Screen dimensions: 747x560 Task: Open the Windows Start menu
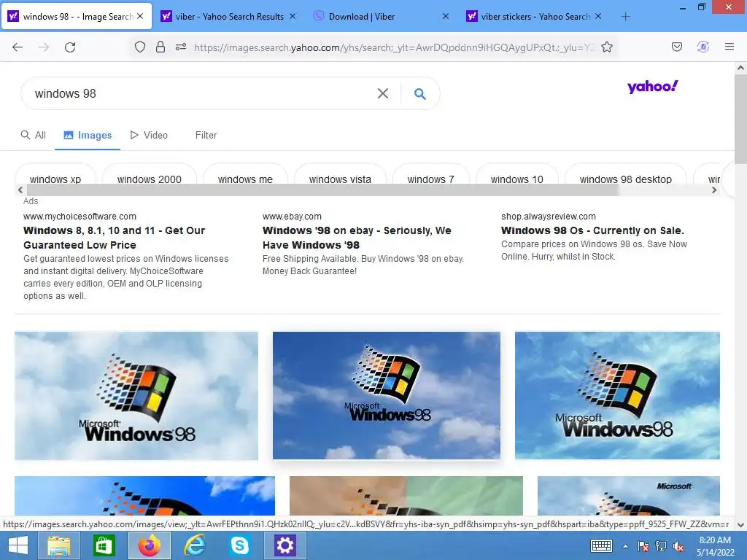pyautogui.click(x=18, y=545)
